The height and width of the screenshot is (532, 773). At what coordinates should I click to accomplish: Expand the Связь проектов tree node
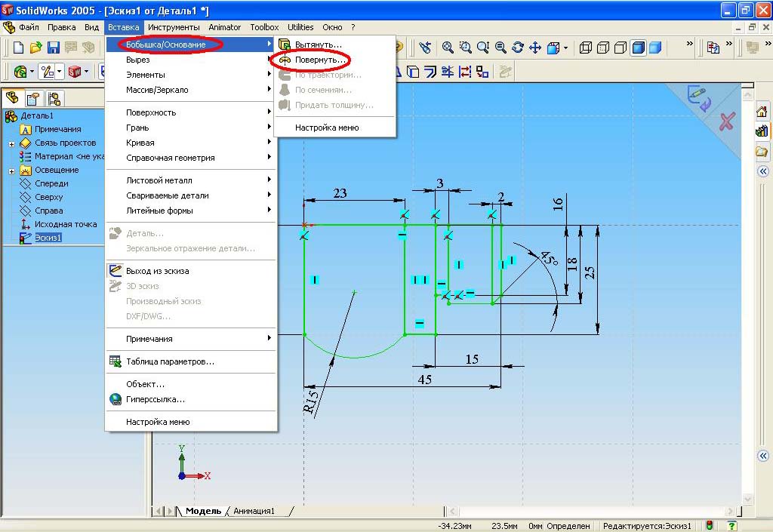point(11,144)
